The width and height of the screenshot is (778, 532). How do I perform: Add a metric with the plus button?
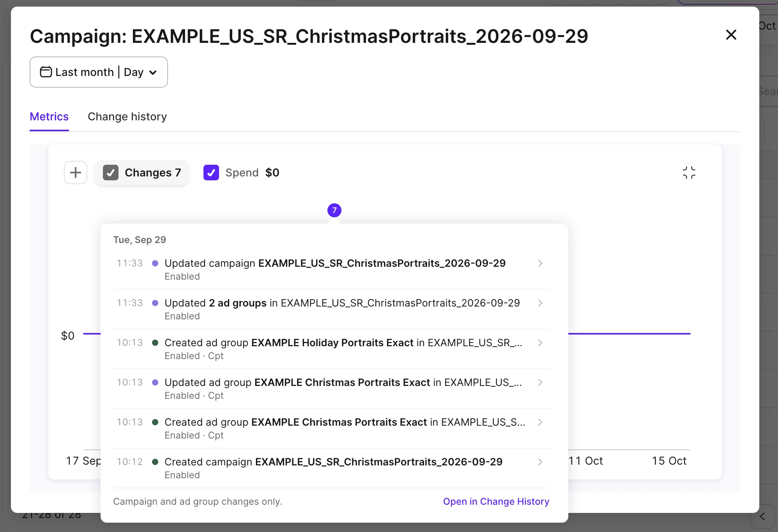pyautogui.click(x=76, y=173)
